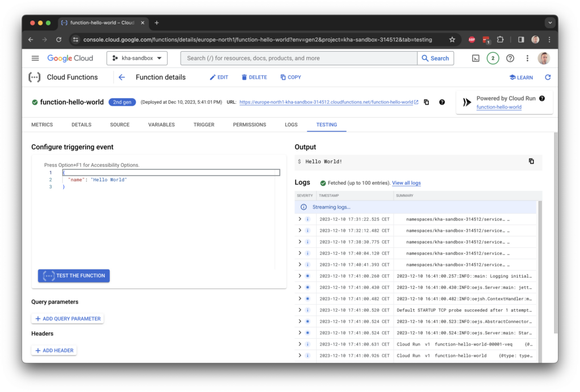
Task: Bookmark this page with the star icon
Action: [x=452, y=40]
